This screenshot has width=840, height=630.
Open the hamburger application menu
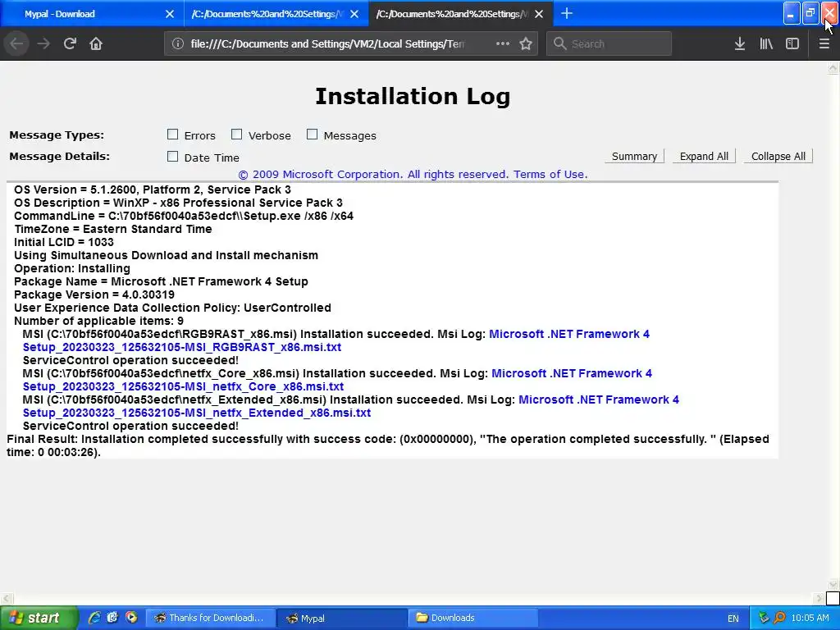[824, 43]
